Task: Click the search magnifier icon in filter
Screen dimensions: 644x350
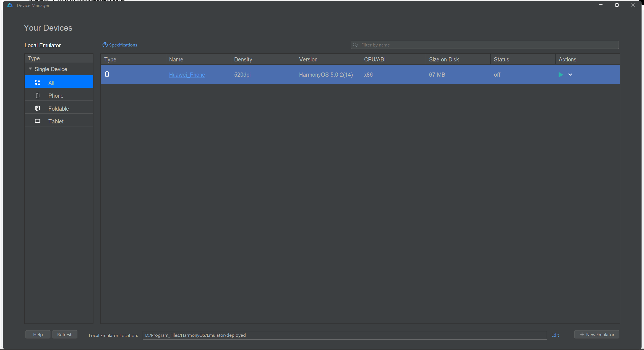Action: tap(355, 45)
